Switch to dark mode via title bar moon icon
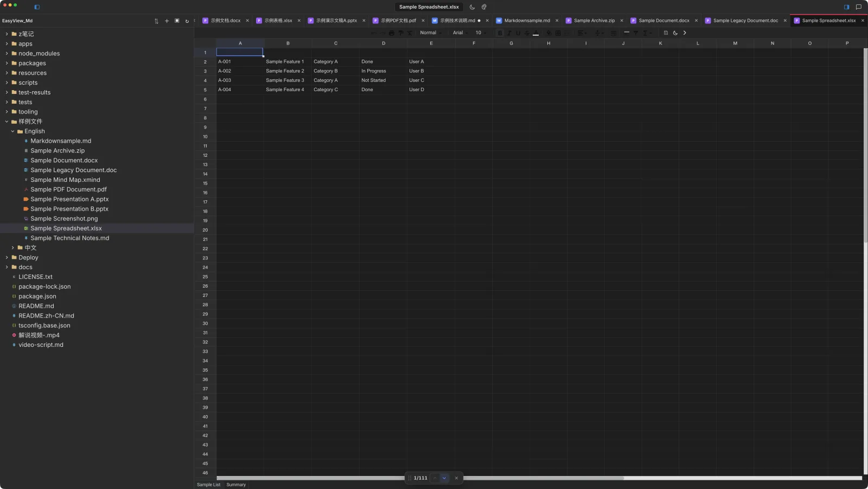 (x=472, y=7)
